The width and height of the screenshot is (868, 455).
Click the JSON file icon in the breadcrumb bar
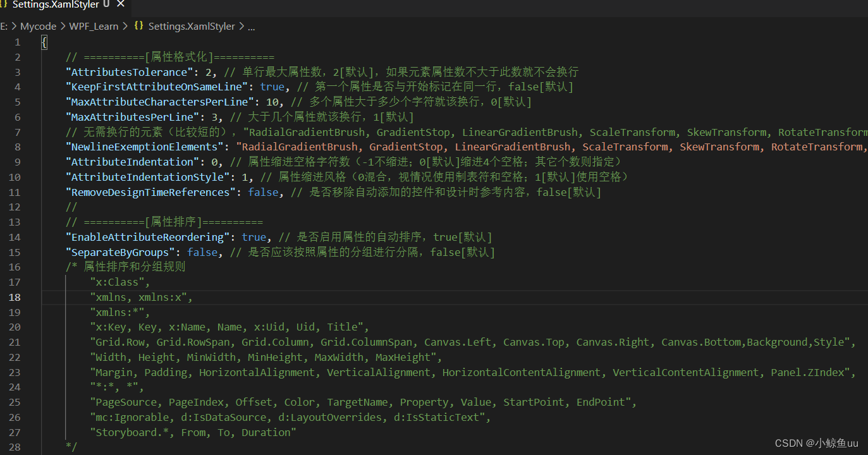tap(138, 26)
